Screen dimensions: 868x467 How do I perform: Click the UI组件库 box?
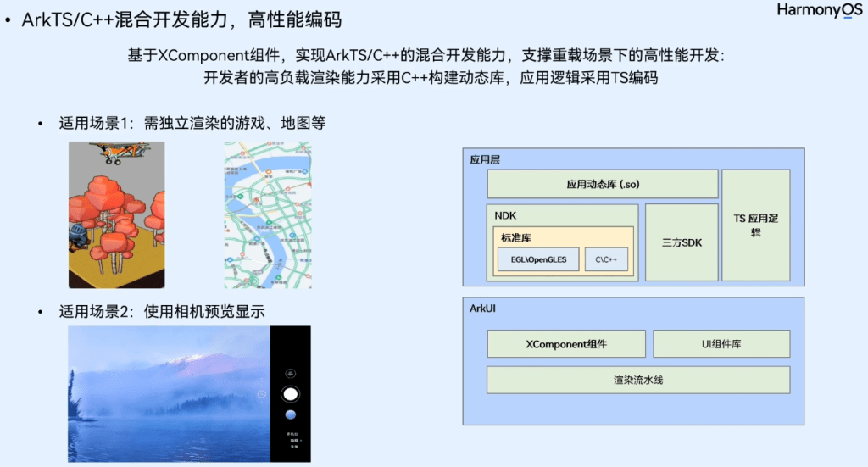(x=721, y=344)
